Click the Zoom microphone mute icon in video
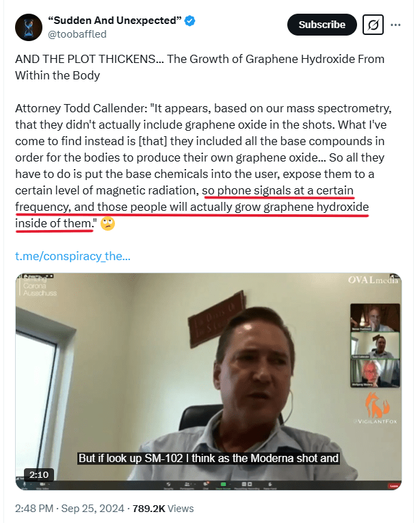 [25, 484]
